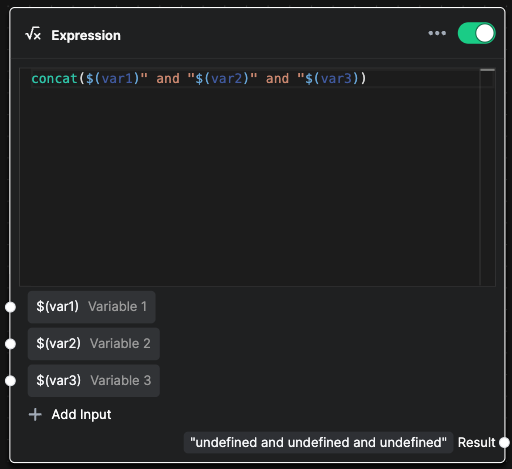
Task: Click the plus icon beside Add Input
Action: (35, 415)
